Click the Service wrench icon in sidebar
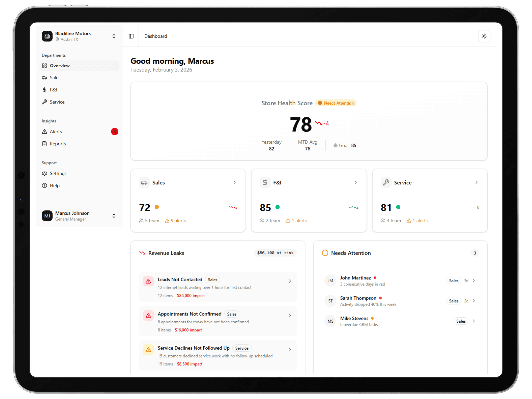Screen dimensions: 532x399 [45, 102]
